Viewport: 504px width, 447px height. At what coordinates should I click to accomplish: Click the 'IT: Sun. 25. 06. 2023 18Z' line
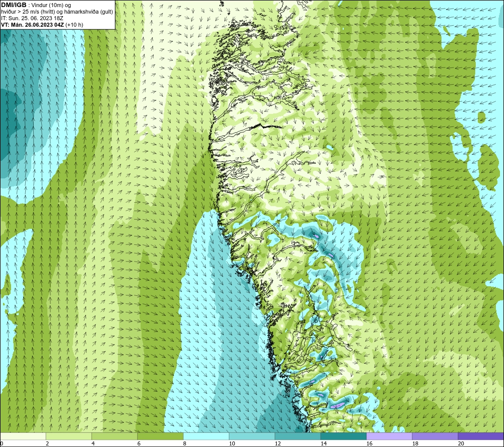tap(32, 18)
